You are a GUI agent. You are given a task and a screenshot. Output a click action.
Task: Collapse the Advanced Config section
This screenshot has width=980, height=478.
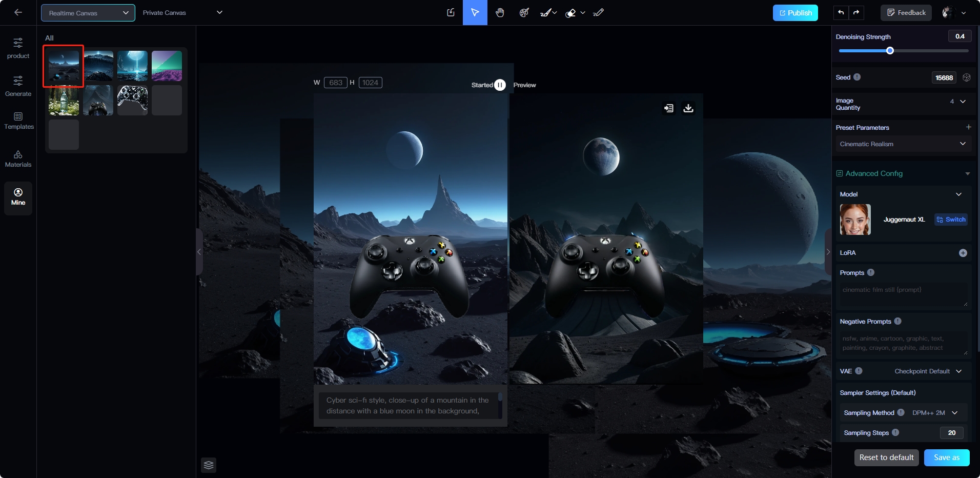click(967, 174)
